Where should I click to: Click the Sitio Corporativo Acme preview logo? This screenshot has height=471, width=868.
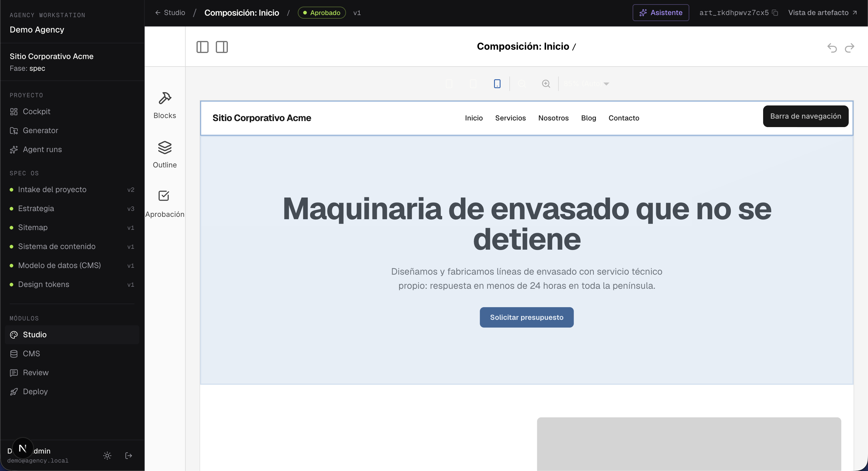(x=262, y=118)
